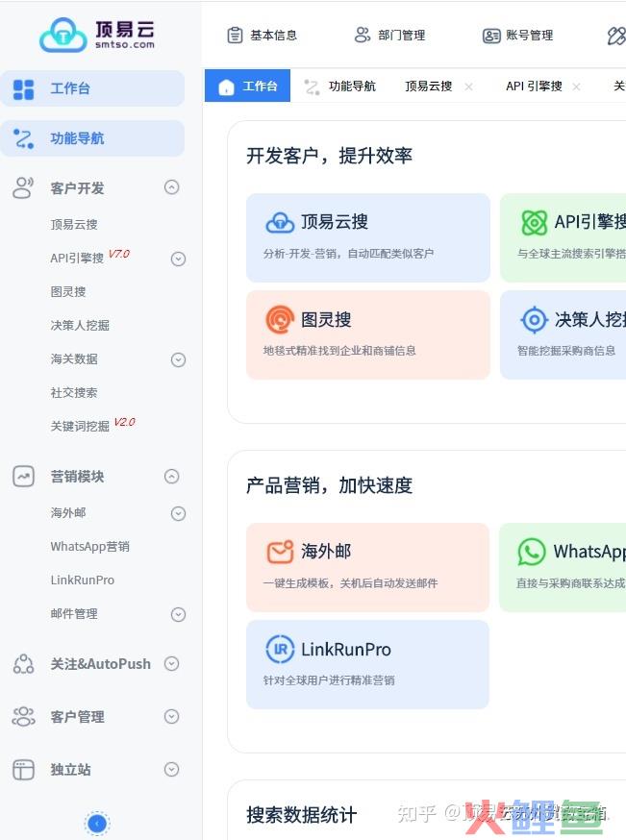Image resolution: width=626 pixels, height=840 pixels.
Task: Collapse sidebar with blue round arrow button
Action: [x=97, y=823]
